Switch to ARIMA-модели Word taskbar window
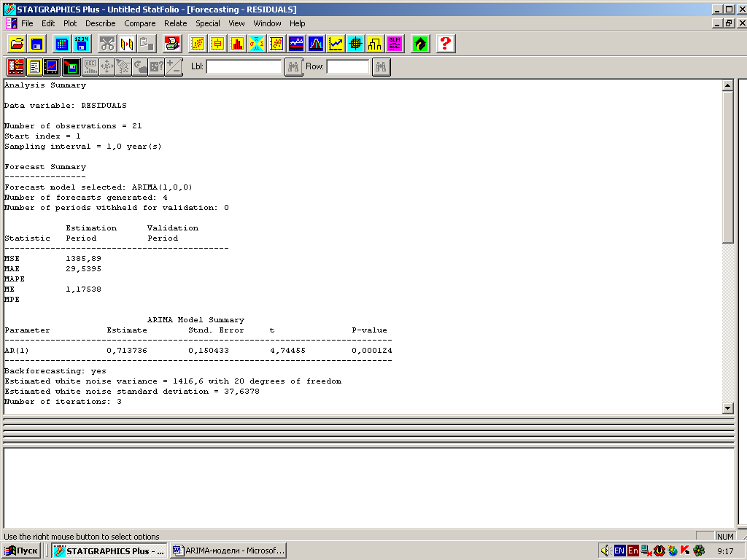The width and height of the screenshot is (747, 560). tap(228, 551)
